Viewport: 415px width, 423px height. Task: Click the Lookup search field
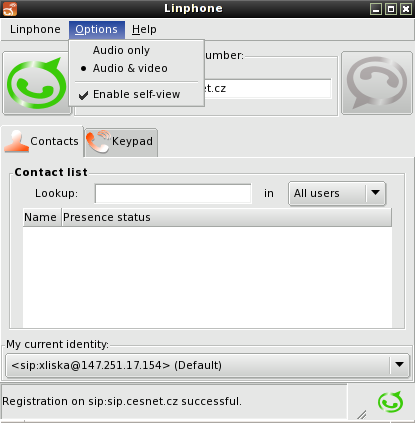pyautogui.click(x=173, y=193)
